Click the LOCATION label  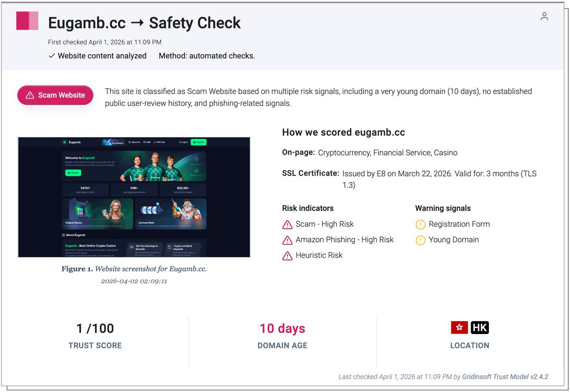click(x=470, y=345)
